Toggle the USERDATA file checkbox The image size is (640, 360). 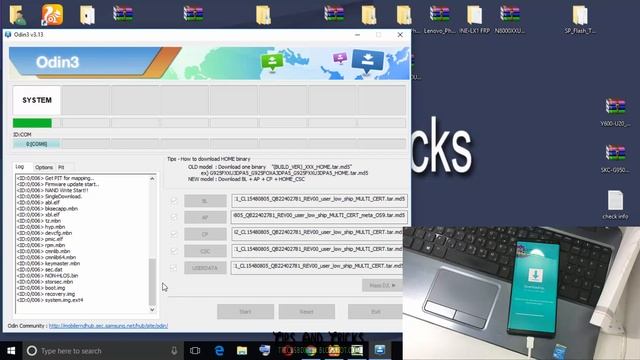click(x=173, y=268)
